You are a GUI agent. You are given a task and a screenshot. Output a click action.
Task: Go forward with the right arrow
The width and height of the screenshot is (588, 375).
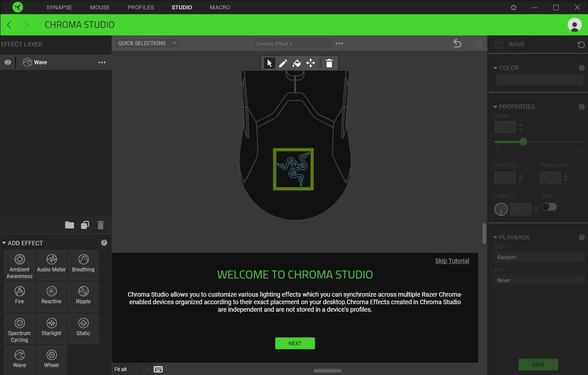(26, 25)
